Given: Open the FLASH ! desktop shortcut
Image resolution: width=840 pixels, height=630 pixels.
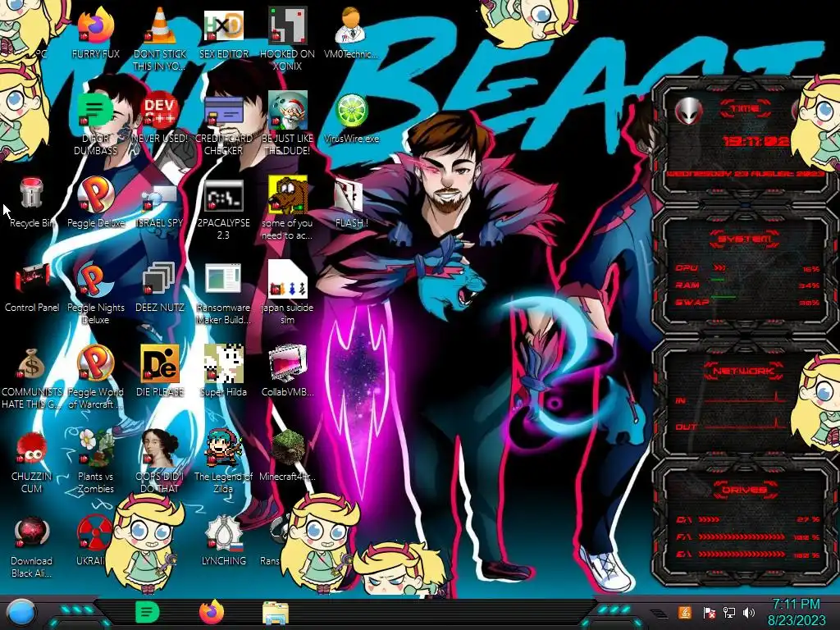Looking at the screenshot, I should (x=350, y=196).
